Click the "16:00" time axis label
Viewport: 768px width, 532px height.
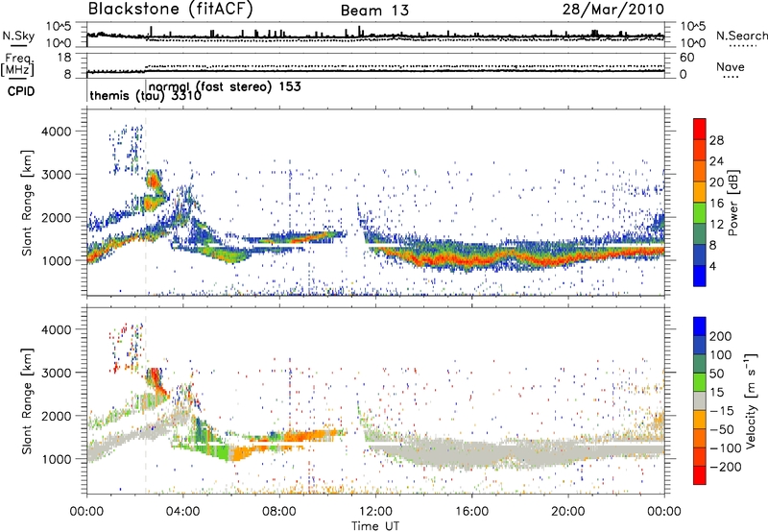471,512
